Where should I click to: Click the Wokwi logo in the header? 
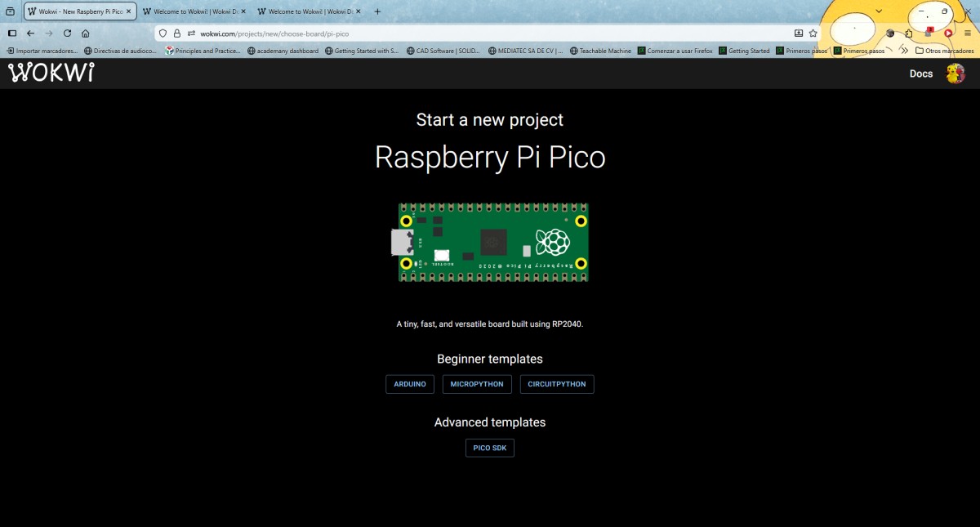[x=51, y=73]
